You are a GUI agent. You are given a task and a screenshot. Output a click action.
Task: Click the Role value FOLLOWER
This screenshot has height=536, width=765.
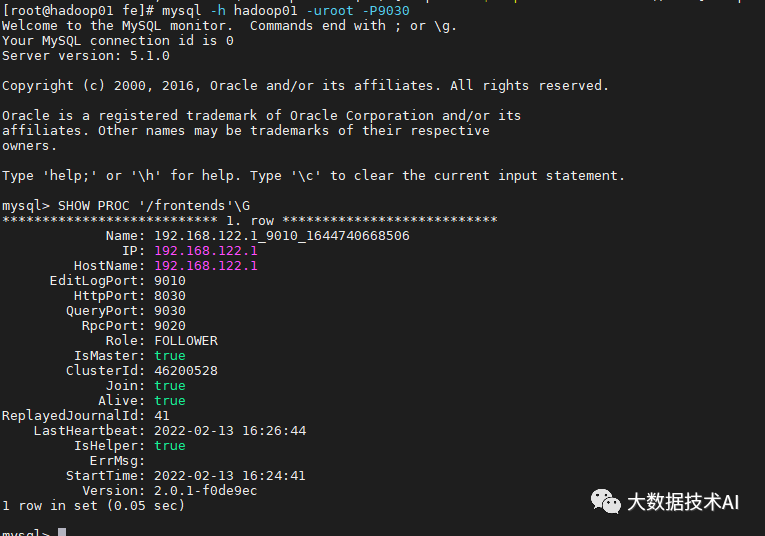[x=185, y=341]
